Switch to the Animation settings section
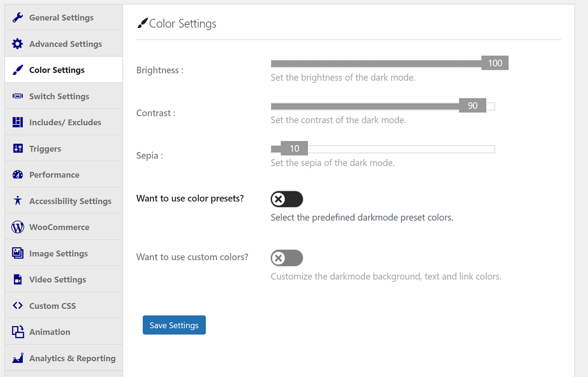Viewport: 588px width, 377px height. (50, 332)
